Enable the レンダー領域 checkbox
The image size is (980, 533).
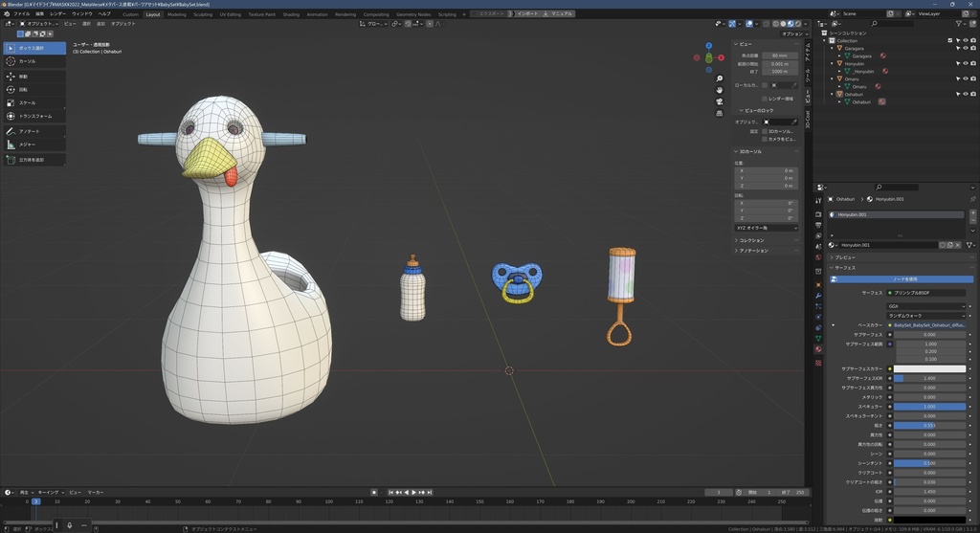765,99
